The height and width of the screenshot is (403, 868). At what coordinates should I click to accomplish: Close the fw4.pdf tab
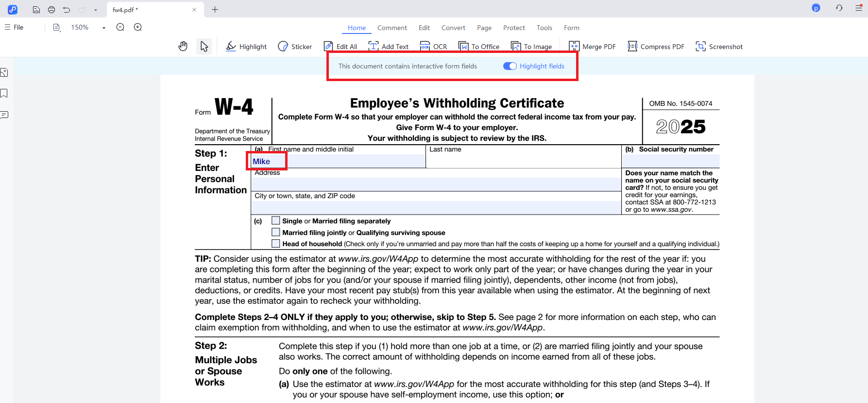point(194,10)
